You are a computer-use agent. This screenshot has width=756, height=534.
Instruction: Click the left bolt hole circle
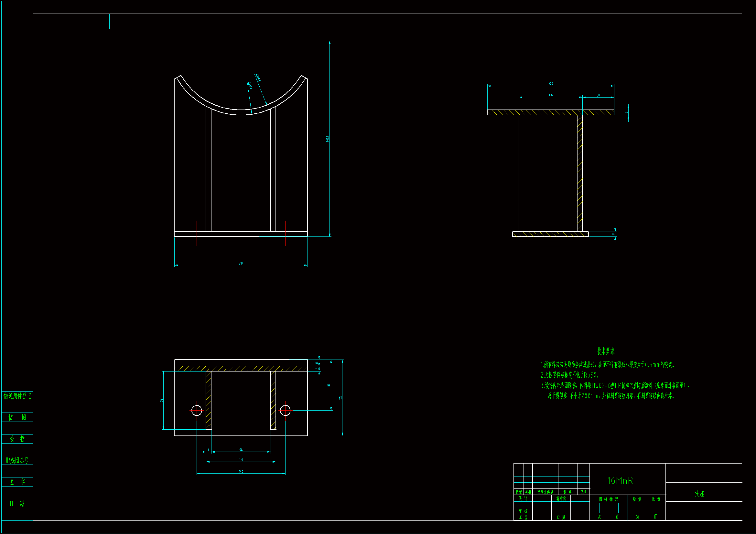click(x=197, y=411)
